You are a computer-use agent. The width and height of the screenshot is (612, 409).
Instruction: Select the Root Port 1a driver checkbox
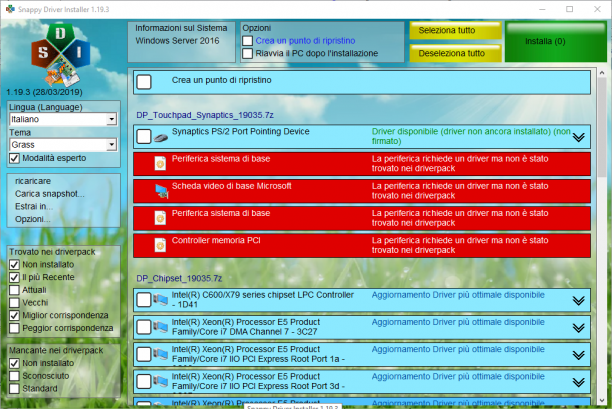click(144, 354)
